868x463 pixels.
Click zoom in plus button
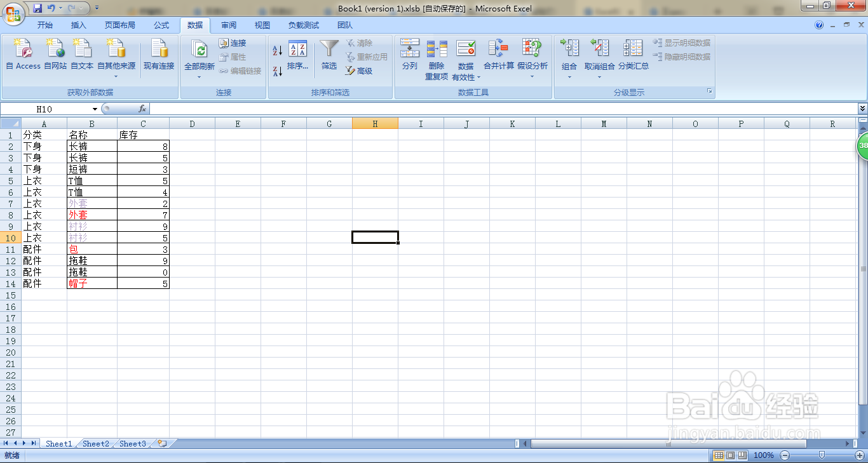coord(858,455)
